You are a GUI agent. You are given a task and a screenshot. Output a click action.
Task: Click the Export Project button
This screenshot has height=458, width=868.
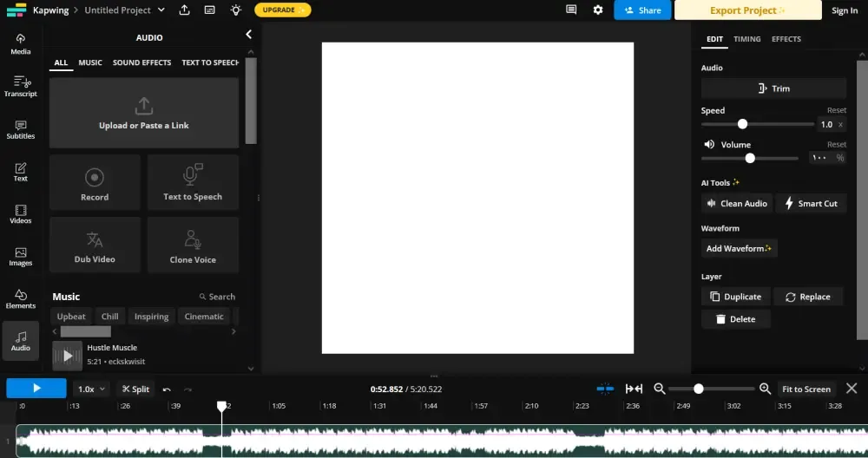747,10
